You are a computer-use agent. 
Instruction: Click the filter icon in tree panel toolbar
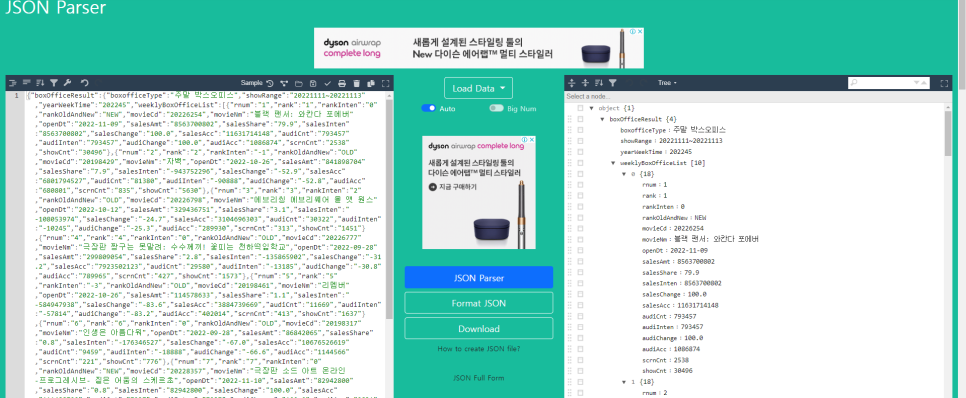(x=613, y=83)
